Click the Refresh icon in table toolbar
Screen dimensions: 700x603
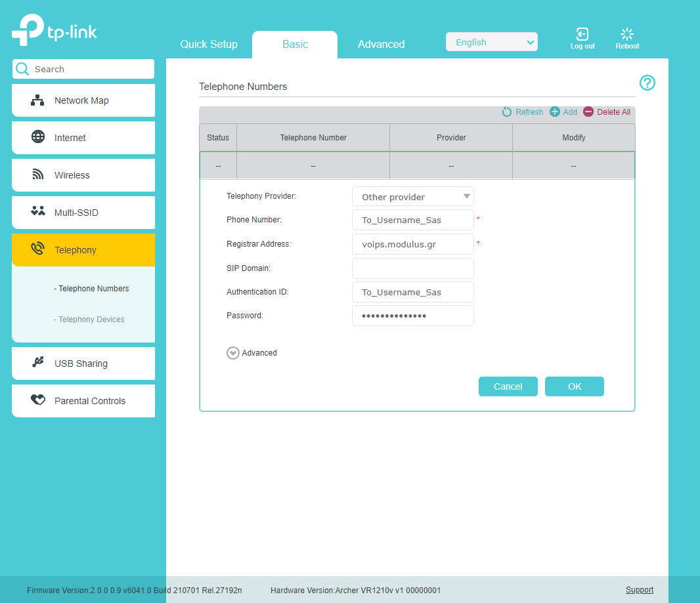click(507, 112)
